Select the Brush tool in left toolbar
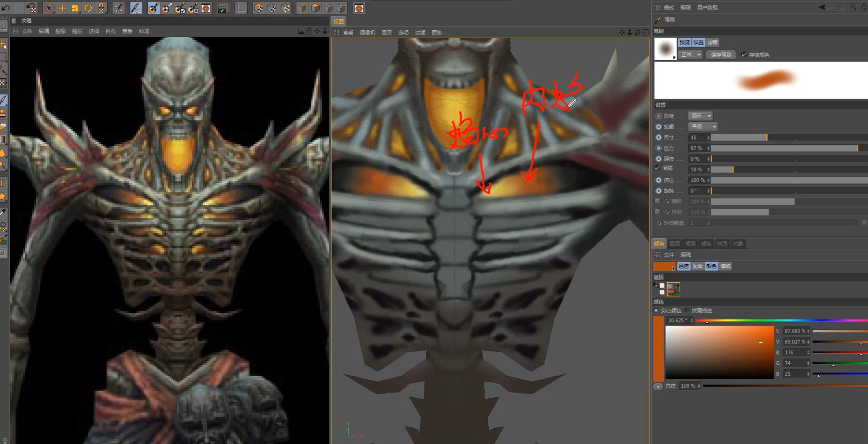 point(3,100)
